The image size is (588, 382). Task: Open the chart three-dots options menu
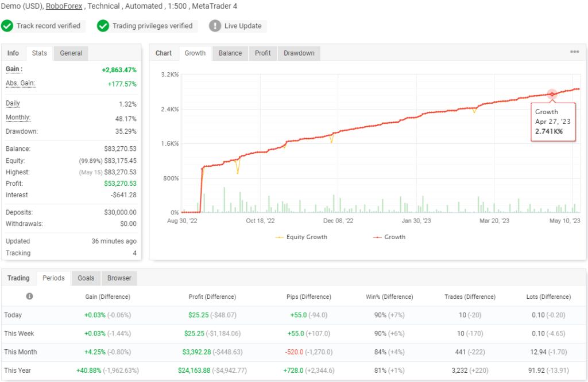[574, 52]
